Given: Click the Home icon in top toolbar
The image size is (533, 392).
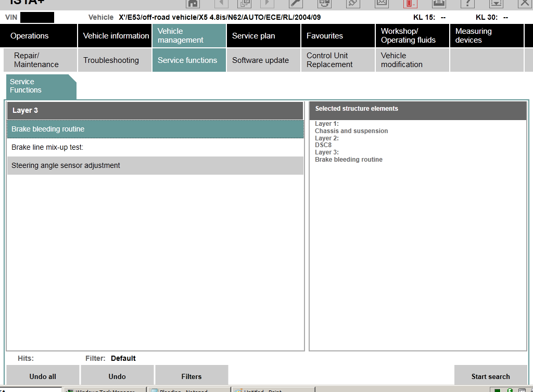Looking at the screenshot, I should click(x=193, y=3).
